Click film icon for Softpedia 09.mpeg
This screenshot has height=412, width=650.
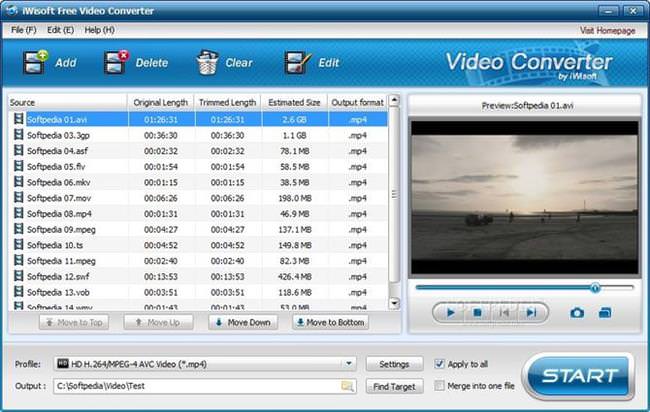pyautogui.click(x=18, y=229)
